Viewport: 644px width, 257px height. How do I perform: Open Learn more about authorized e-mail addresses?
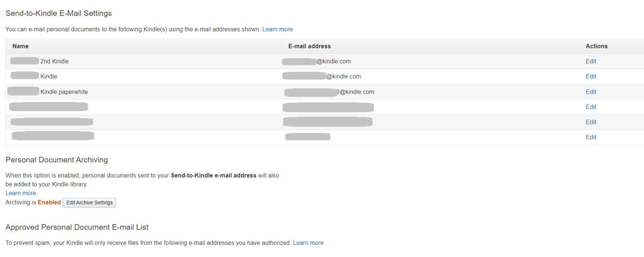(308, 243)
